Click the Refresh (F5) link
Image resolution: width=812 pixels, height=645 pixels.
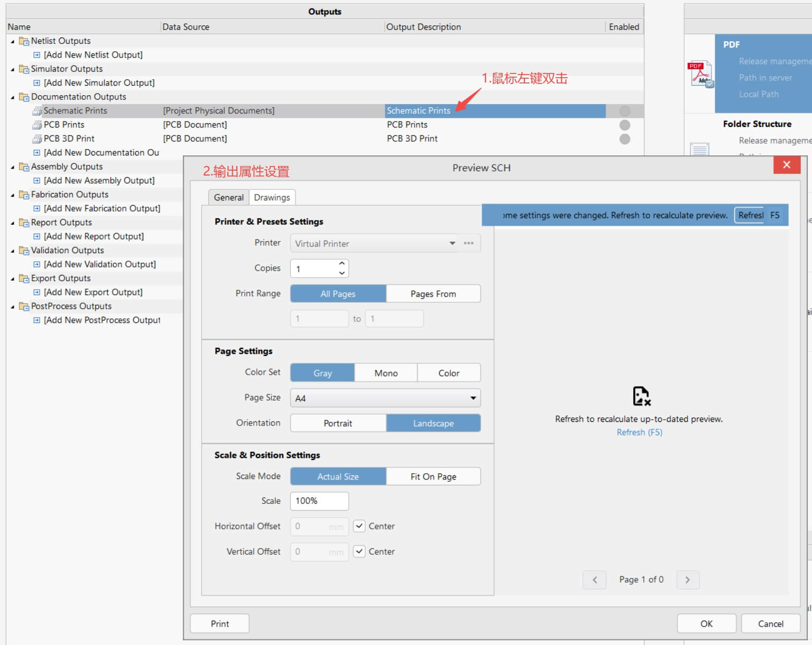tap(639, 432)
